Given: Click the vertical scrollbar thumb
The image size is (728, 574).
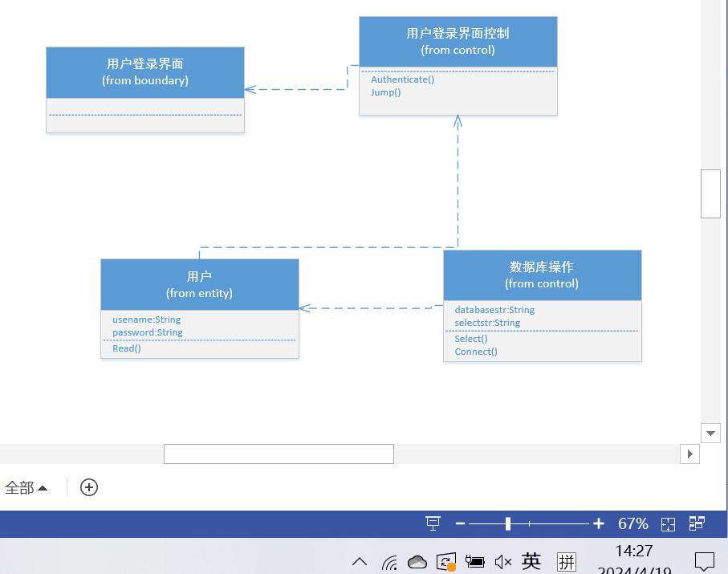Looking at the screenshot, I should pos(710,193).
